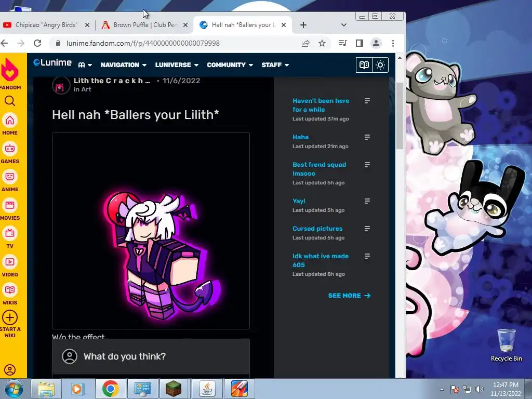The width and height of the screenshot is (532, 399).
Task: Open the Cursed pictures post
Action: (317, 229)
